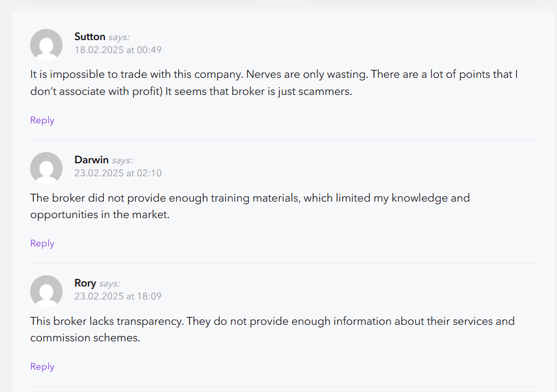This screenshot has width=557, height=392.
Task: Reply to Sutton's comment
Action: [x=42, y=120]
